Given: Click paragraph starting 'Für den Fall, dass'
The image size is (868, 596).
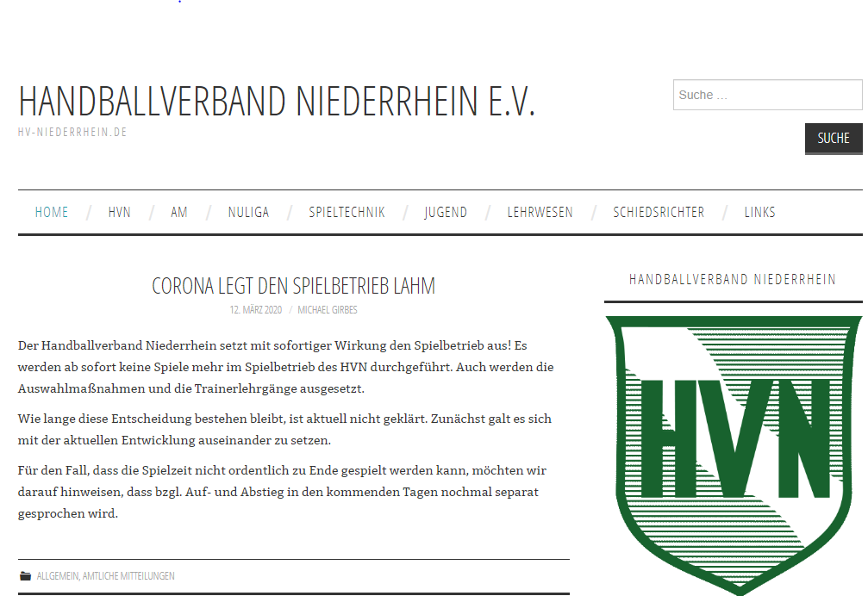Looking at the screenshot, I should (x=282, y=492).
